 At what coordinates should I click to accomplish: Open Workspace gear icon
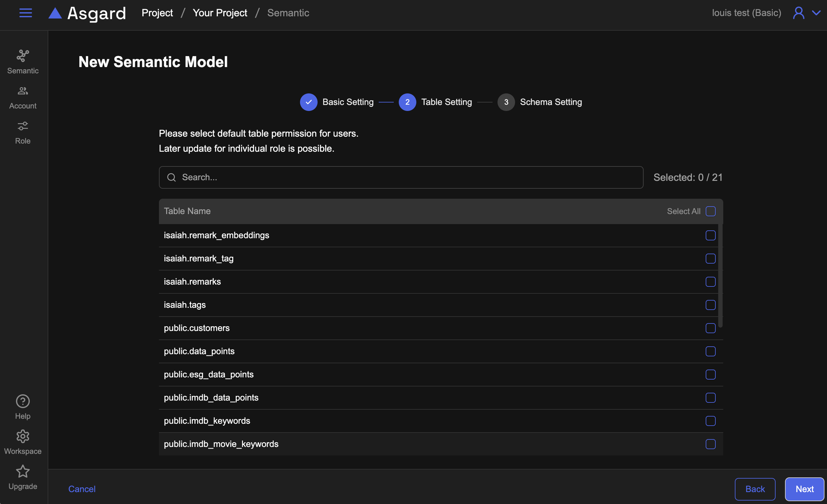click(x=23, y=436)
